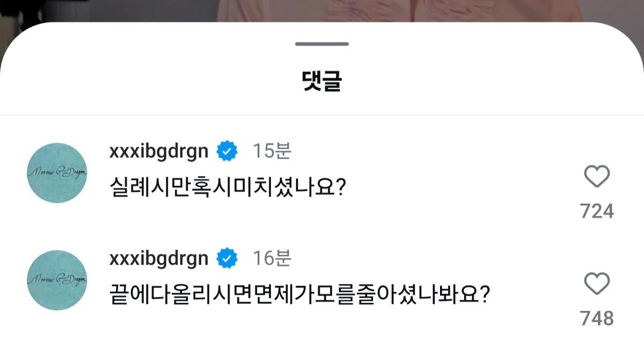The image size is (644, 356).
Task: Like the comment posted 15분 ago
Action: pyautogui.click(x=597, y=177)
